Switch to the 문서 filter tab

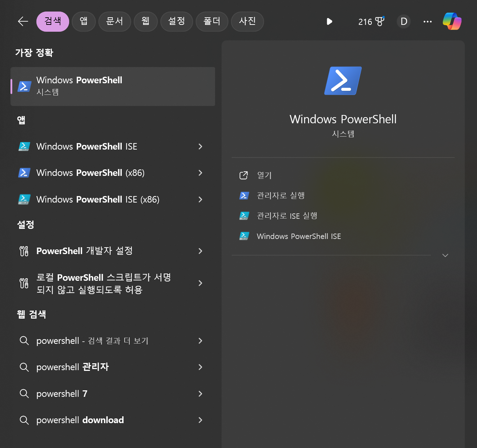coord(115,22)
